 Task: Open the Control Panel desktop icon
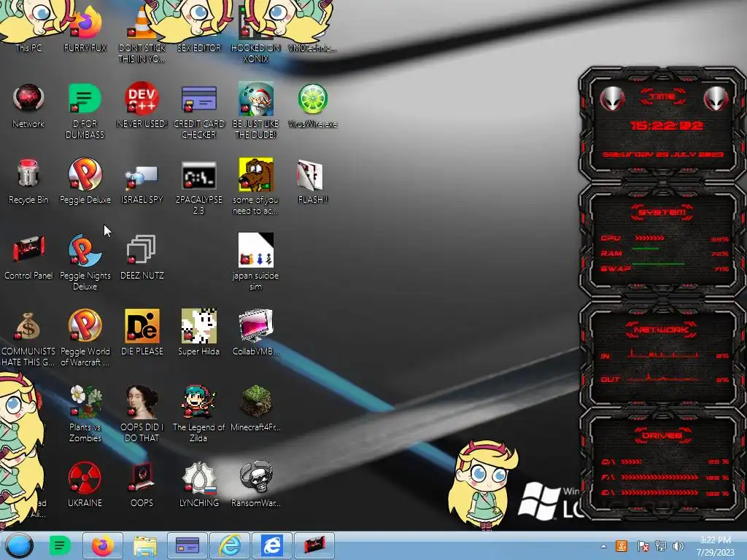pyautogui.click(x=28, y=257)
